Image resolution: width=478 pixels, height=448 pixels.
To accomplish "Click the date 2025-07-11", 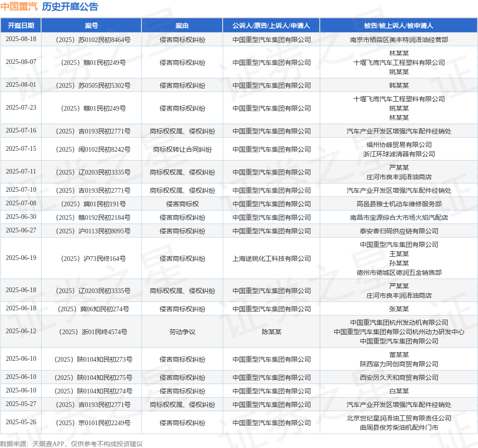I will pos(21,172).
